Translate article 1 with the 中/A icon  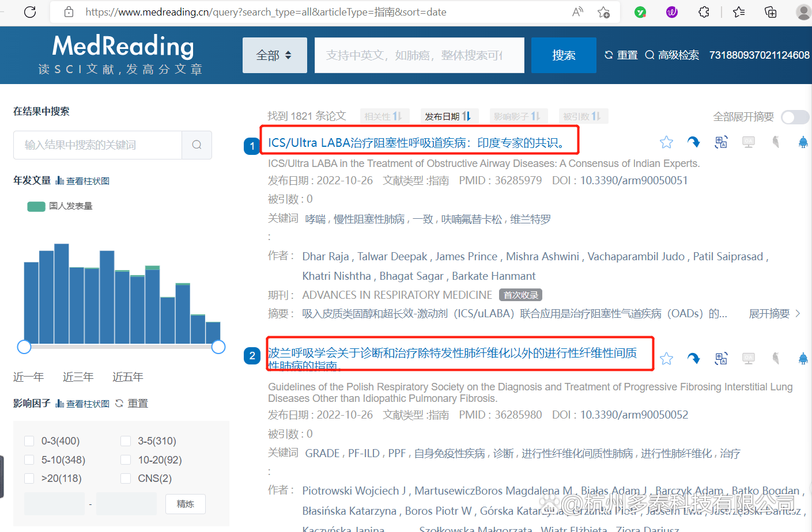coord(721,142)
